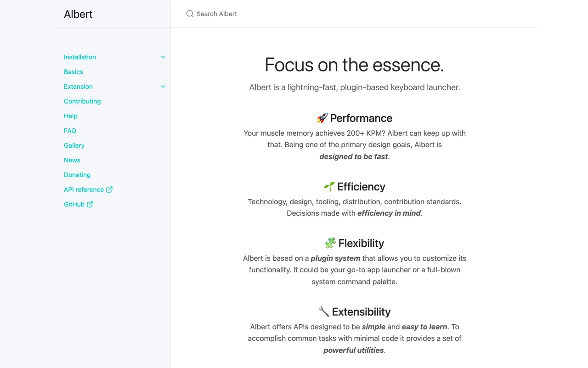Viewport: 588px width, 368px height.
Task: Select News in the sidebar
Action: coord(72,160)
